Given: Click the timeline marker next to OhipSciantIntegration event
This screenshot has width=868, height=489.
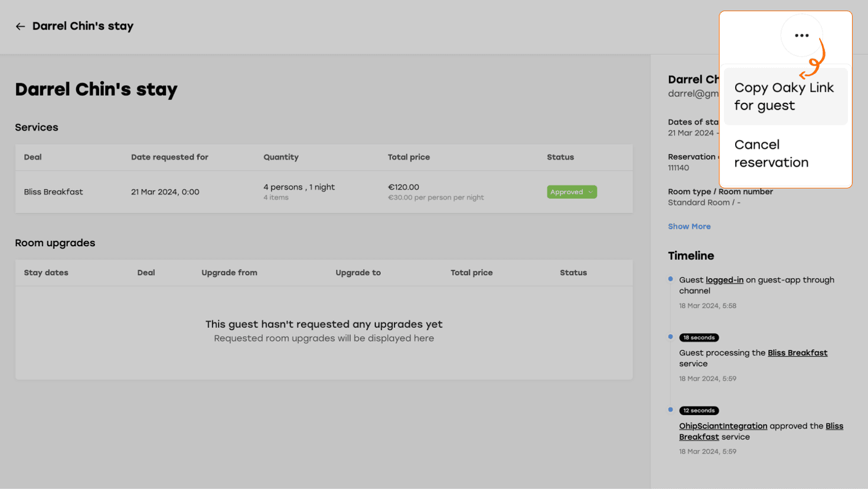Looking at the screenshot, I should 670,410.
